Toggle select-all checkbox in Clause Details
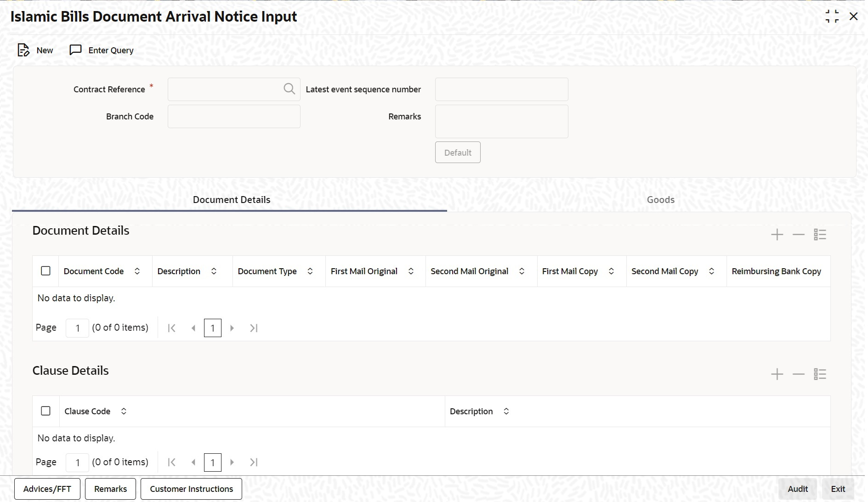Screen dimensions: 868x502 pos(46,411)
